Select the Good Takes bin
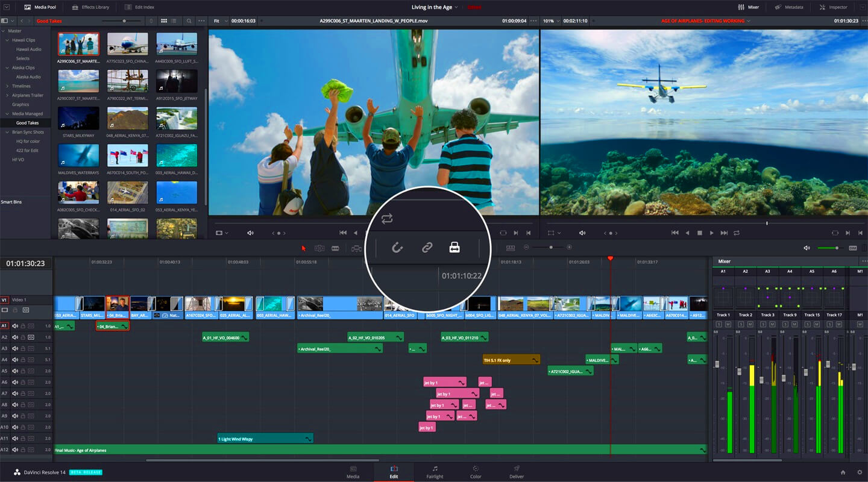The image size is (868, 482). point(27,123)
